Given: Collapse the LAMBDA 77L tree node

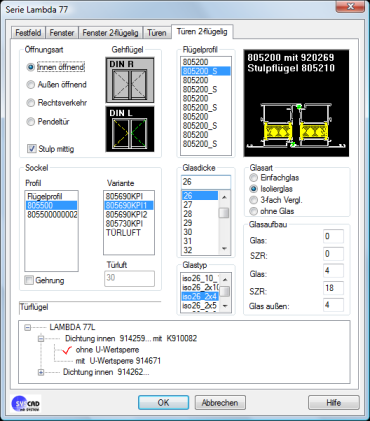Looking at the screenshot, I should point(28,328).
